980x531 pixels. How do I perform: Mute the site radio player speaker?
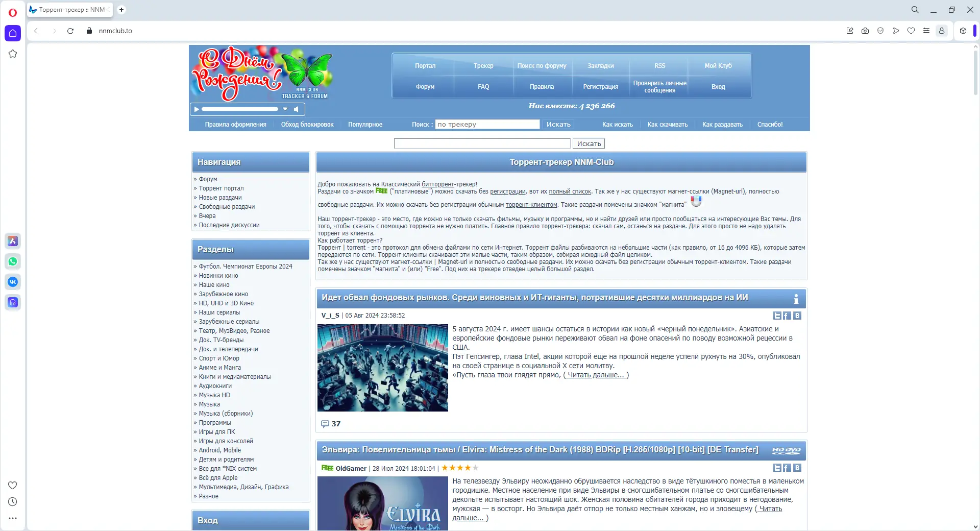pos(296,109)
